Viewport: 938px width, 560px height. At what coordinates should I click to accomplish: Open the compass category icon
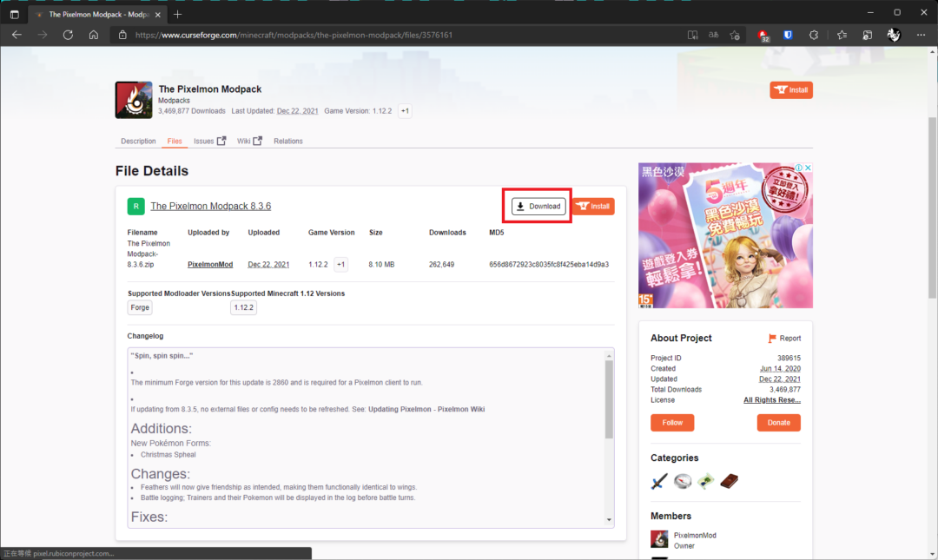[x=683, y=481]
